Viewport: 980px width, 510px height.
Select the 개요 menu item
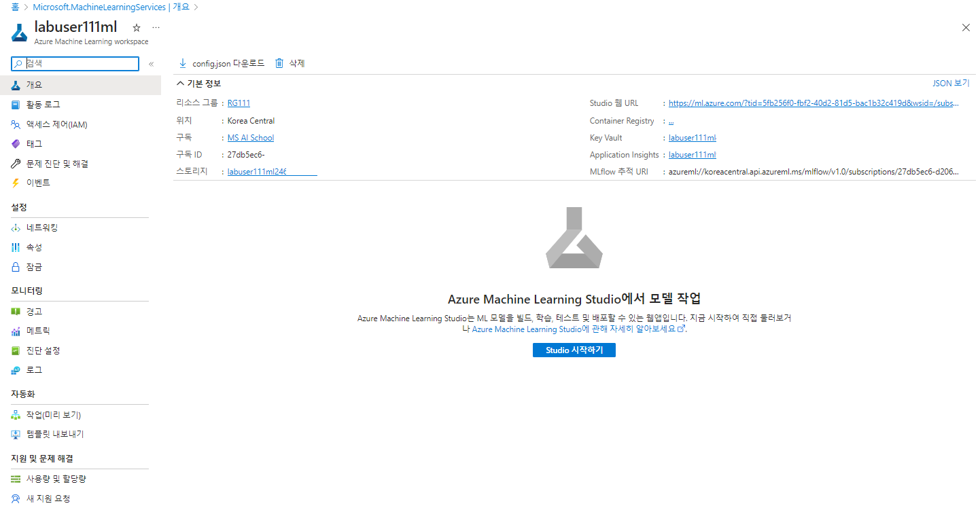click(80, 85)
